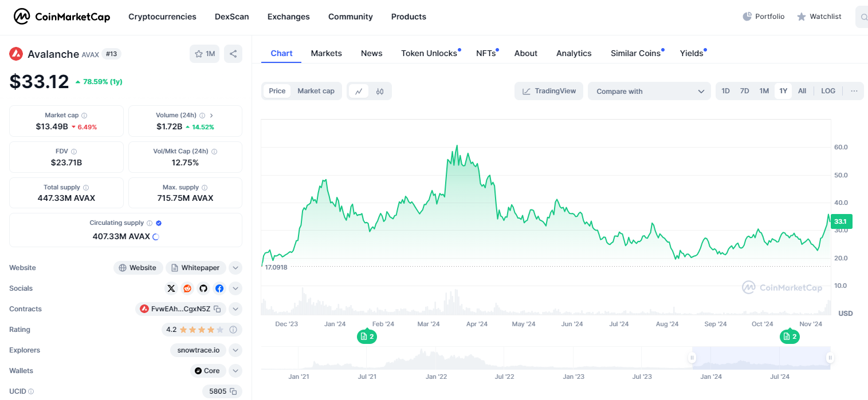Viewport: 868px width, 400px height.
Task: Open the Reddit social icon
Action: (x=187, y=288)
